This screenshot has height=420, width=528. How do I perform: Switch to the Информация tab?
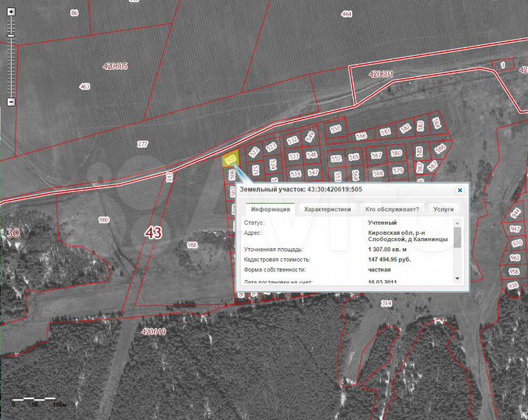271,208
